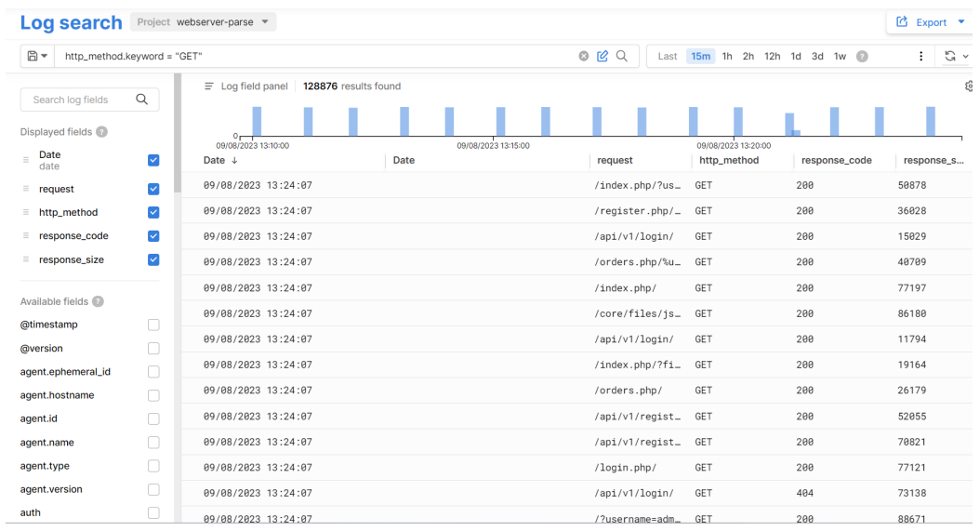Open the saved query dropdown
Image resolution: width=980 pixels, height=531 pixels.
coord(38,57)
